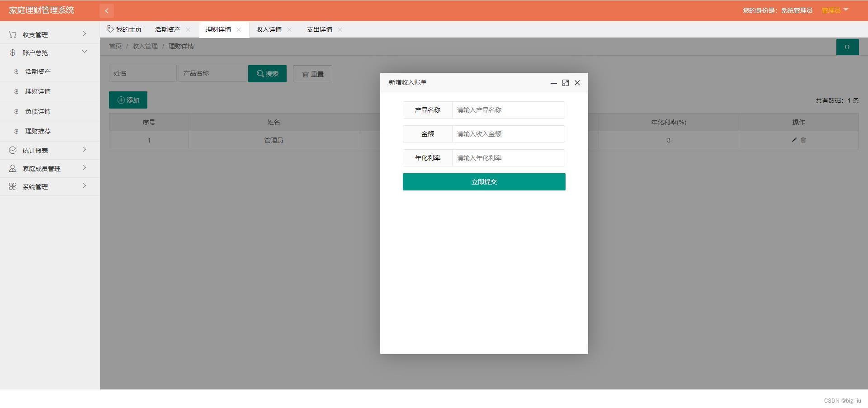Click the green refresh icon button
Viewport: 868px width, 408px height.
pyautogui.click(x=847, y=47)
